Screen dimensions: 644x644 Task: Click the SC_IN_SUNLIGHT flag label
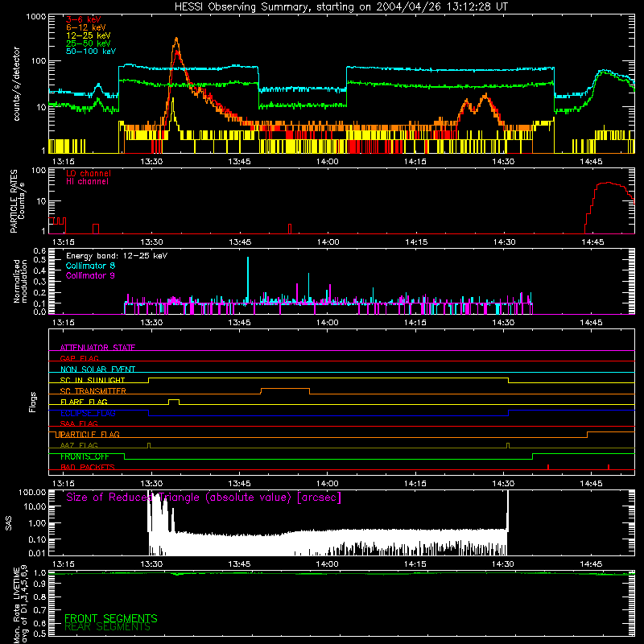coord(93,380)
